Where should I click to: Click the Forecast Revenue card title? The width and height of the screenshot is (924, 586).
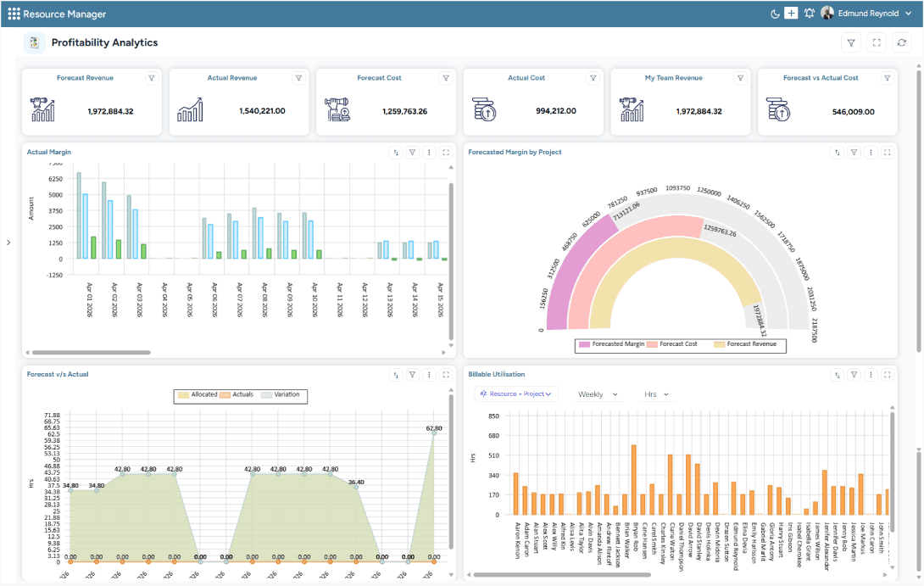[x=85, y=78]
